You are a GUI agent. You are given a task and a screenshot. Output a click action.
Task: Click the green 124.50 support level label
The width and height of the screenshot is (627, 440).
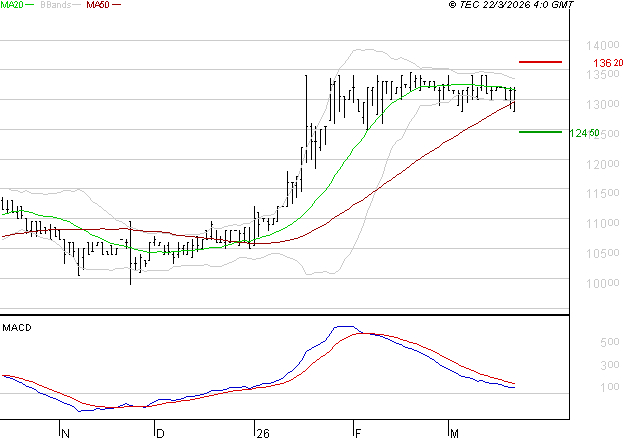click(584, 133)
